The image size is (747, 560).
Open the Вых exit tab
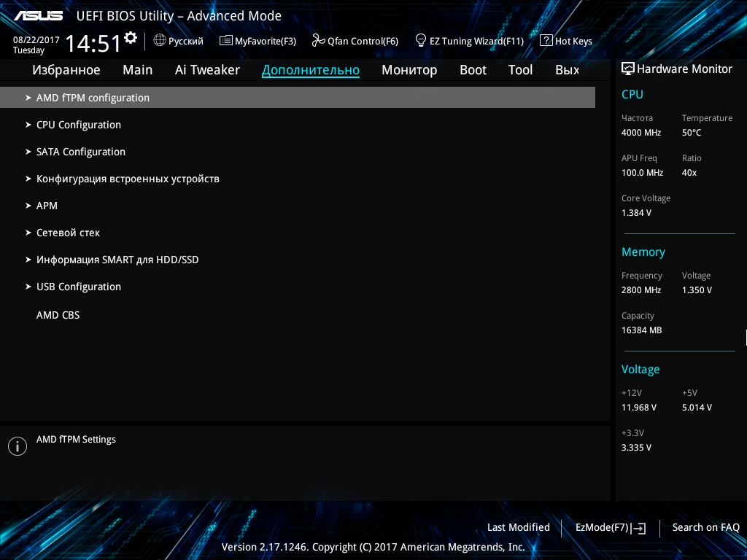(567, 70)
